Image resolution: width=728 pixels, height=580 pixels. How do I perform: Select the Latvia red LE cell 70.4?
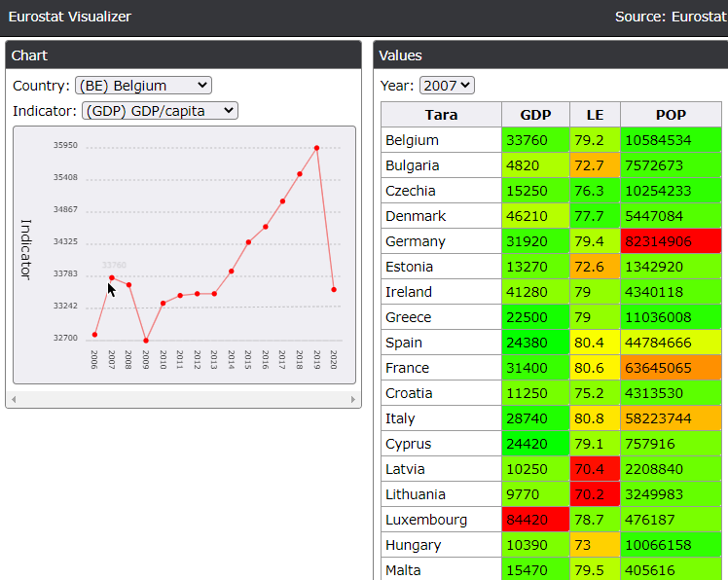coord(595,469)
